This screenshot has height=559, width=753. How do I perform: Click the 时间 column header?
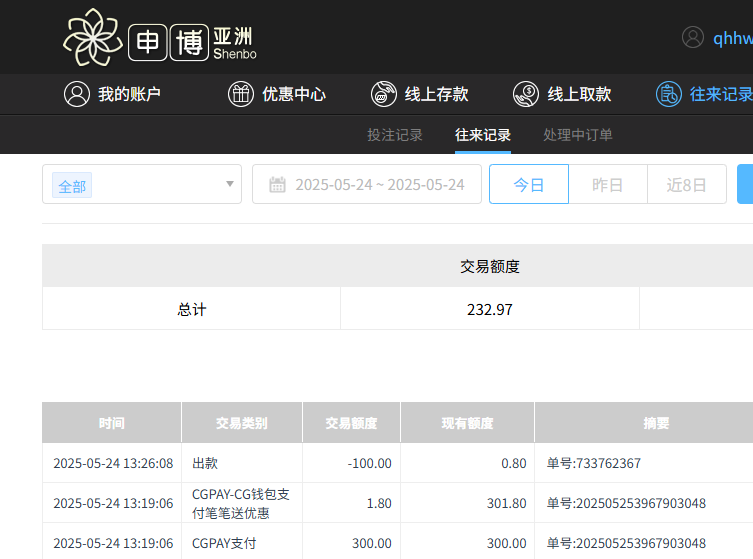point(112,423)
